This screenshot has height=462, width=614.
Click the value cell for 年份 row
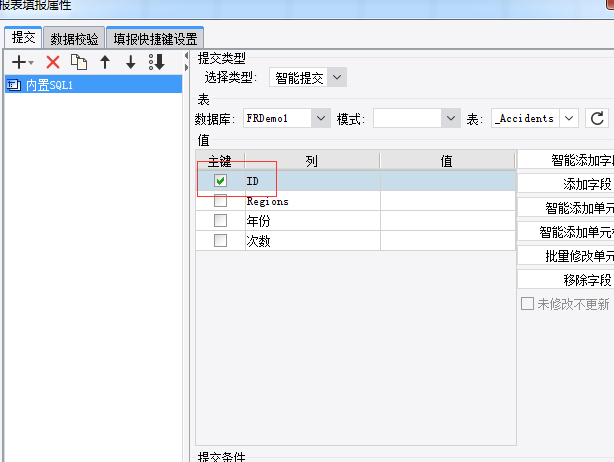pyautogui.click(x=448, y=221)
